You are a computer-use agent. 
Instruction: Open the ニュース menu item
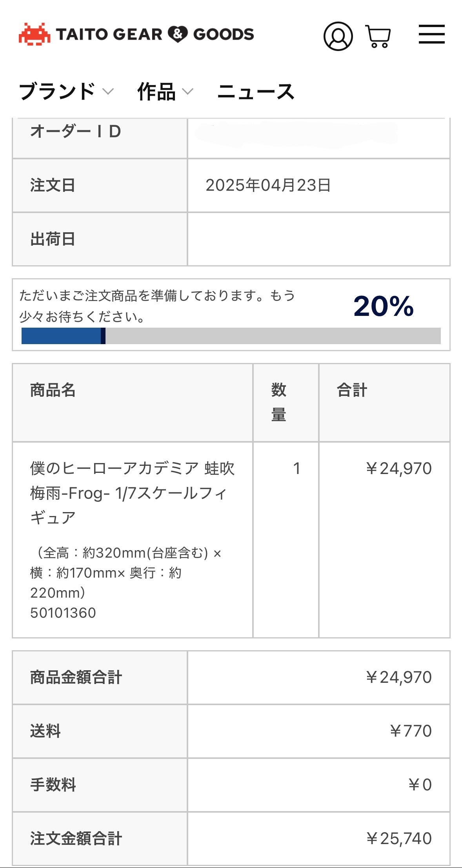point(256,91)
